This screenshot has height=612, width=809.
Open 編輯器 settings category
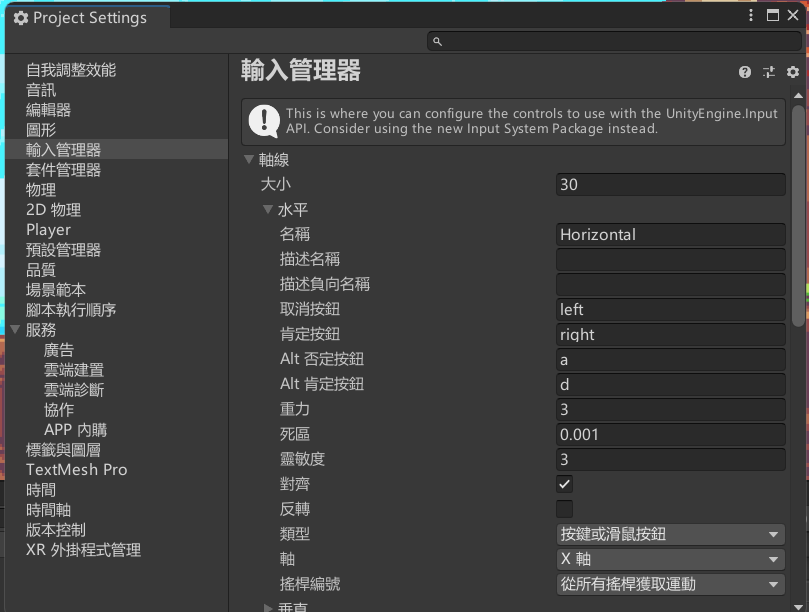click(x=48, y=110)
